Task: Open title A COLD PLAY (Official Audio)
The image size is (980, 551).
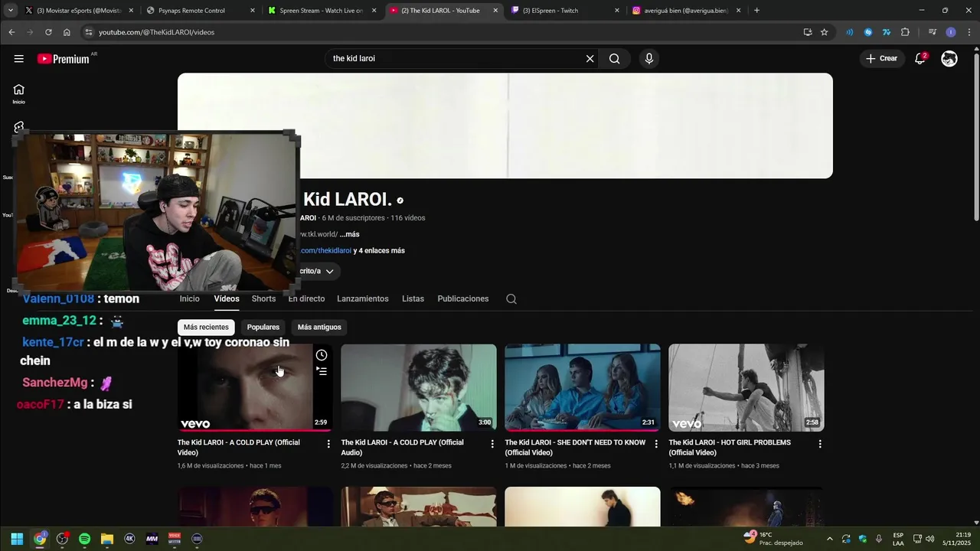Action: 402,448
